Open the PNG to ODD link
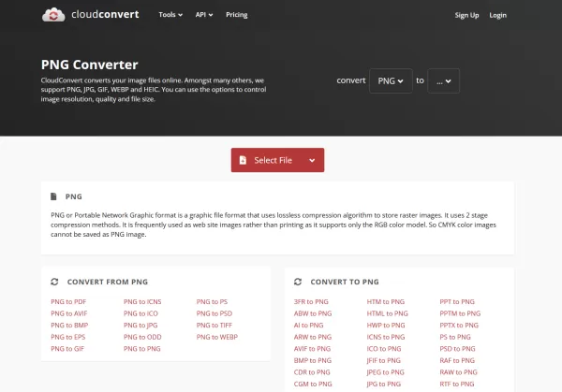This screenshot has height=392, width=562. click(x=142, y=337)
